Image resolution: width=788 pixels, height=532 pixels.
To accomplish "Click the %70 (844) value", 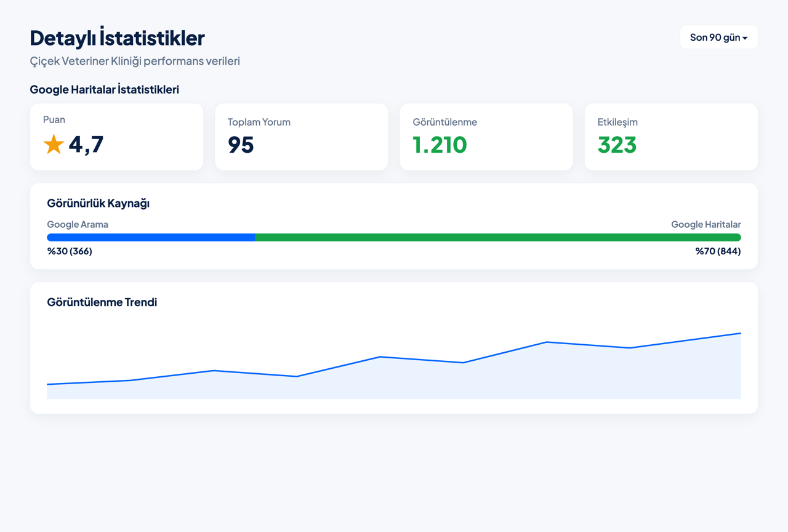I will click(718, 251).
